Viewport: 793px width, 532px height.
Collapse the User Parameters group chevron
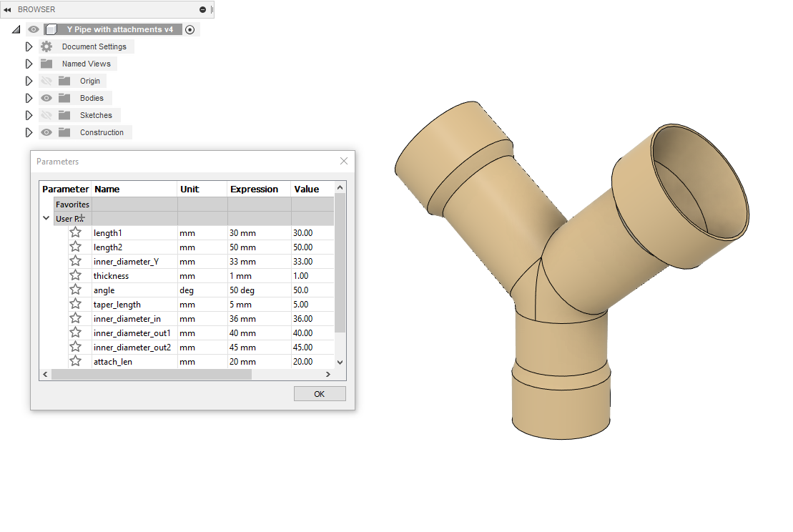tap(46, 219)
